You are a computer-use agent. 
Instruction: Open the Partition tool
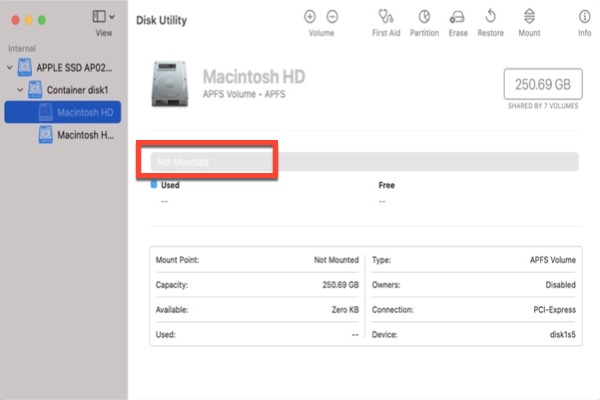pyautogui.click(x=424, y=17)
